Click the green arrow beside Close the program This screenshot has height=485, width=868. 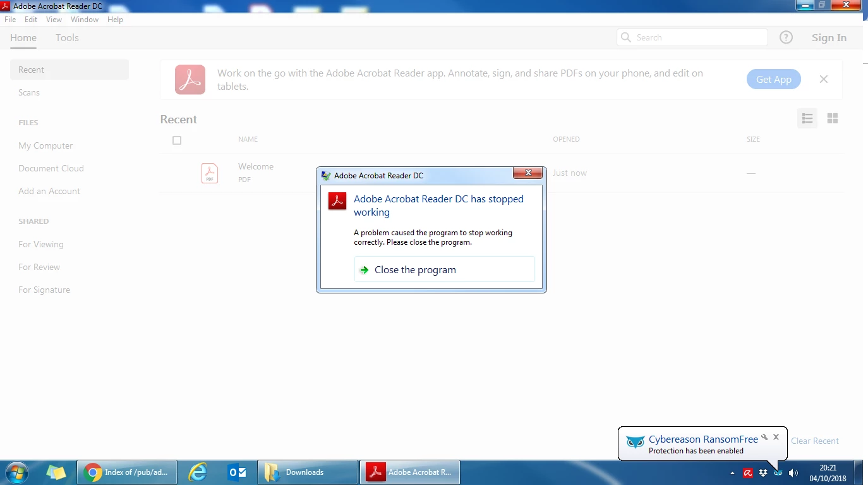click(x=364, y=270)
